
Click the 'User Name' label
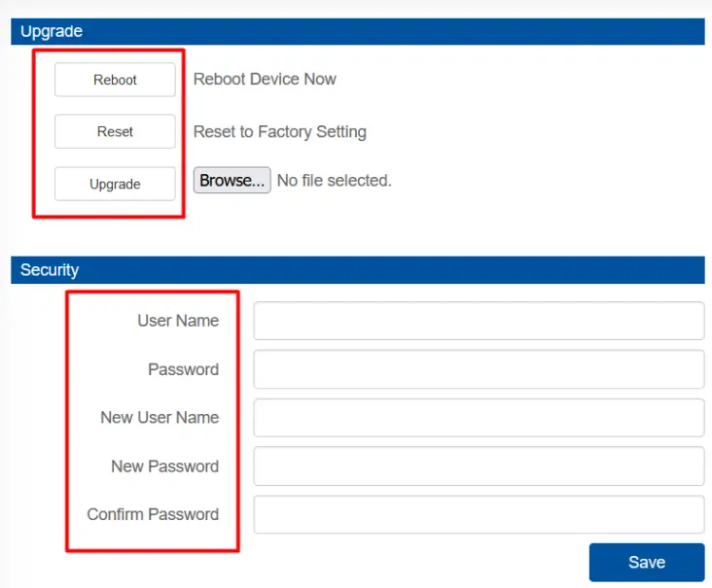178,321
